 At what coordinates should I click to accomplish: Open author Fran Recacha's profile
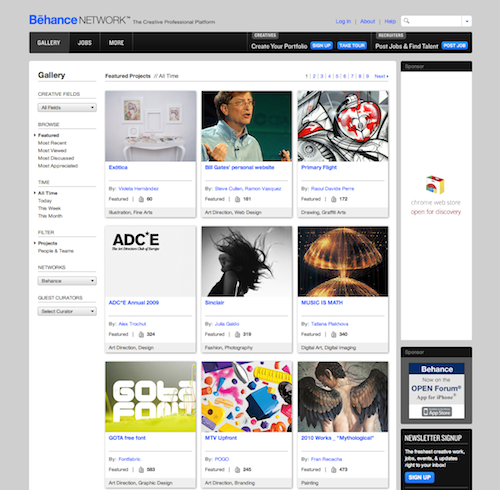(x=326, y=459)
